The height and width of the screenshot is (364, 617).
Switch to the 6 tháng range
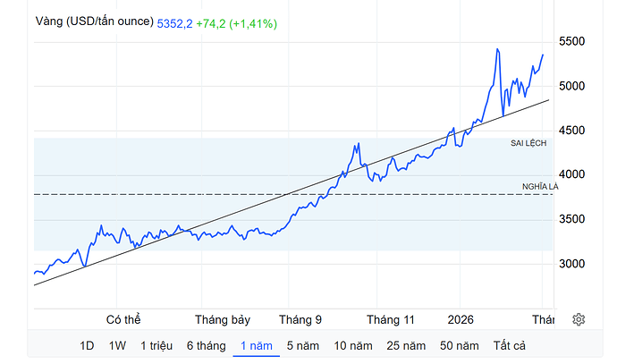[206, 345]
